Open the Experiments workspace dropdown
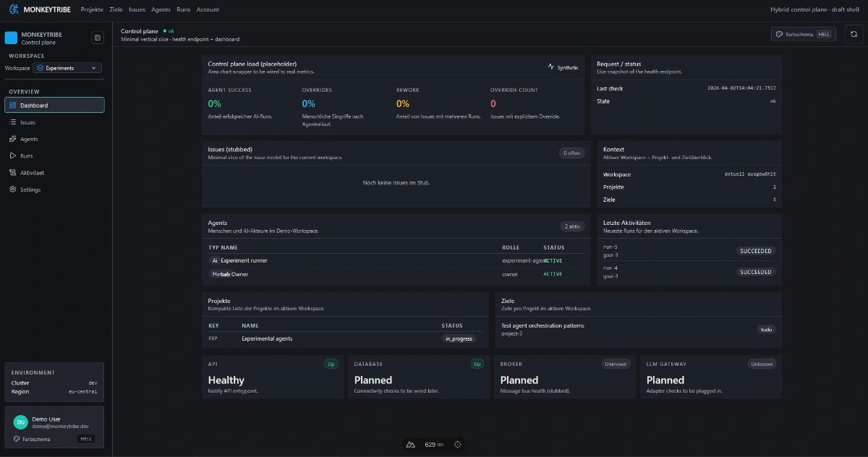The width and height of the screenshot is (868, 457). [67, 68]
